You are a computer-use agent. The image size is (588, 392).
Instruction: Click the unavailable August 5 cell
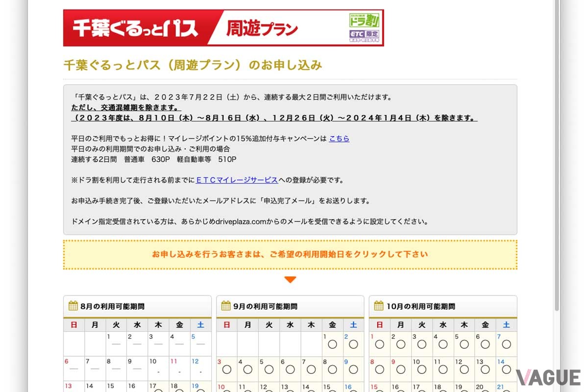[x=200, y=344]
